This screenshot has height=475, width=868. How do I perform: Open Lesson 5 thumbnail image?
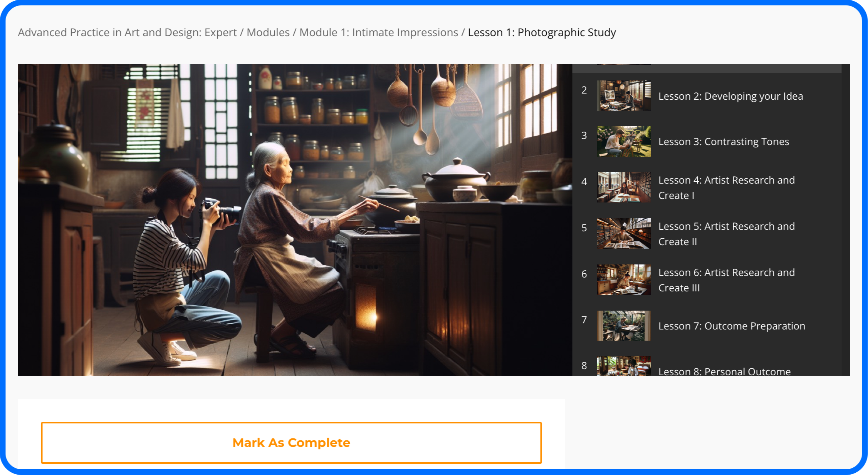(623, 233)
